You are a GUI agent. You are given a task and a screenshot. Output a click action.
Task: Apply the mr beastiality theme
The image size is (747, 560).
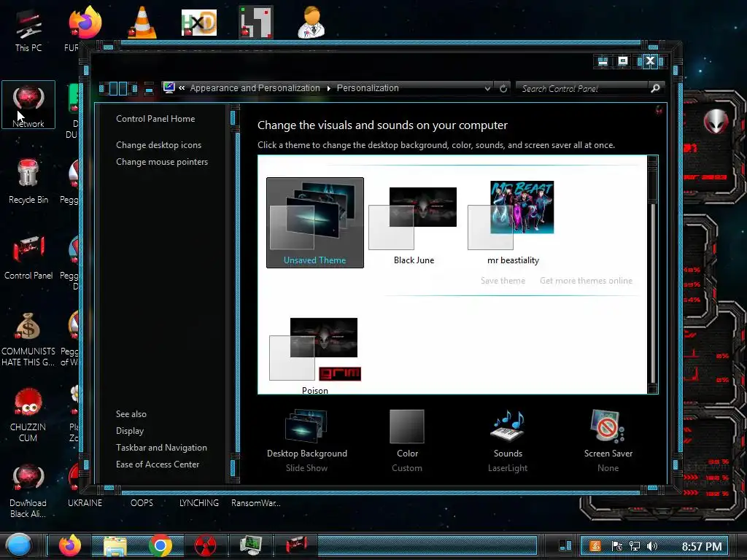tap(513, 222)
